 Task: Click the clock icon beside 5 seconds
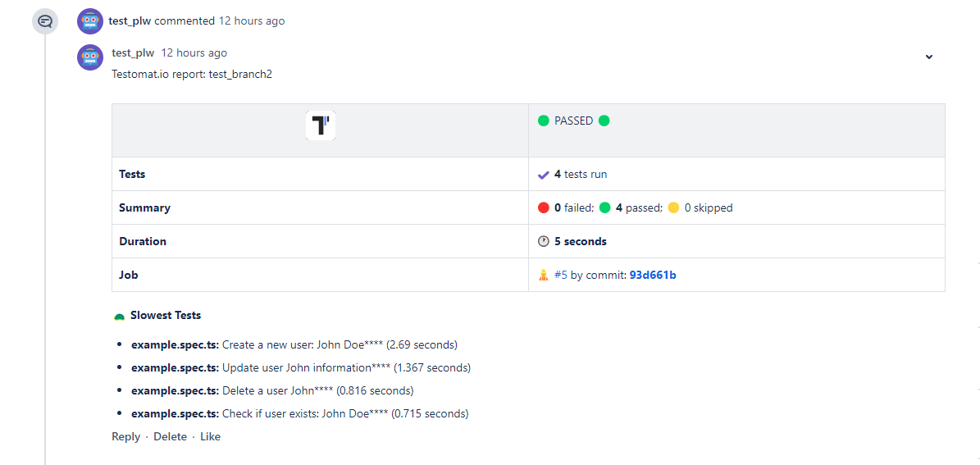coord(543,241)
